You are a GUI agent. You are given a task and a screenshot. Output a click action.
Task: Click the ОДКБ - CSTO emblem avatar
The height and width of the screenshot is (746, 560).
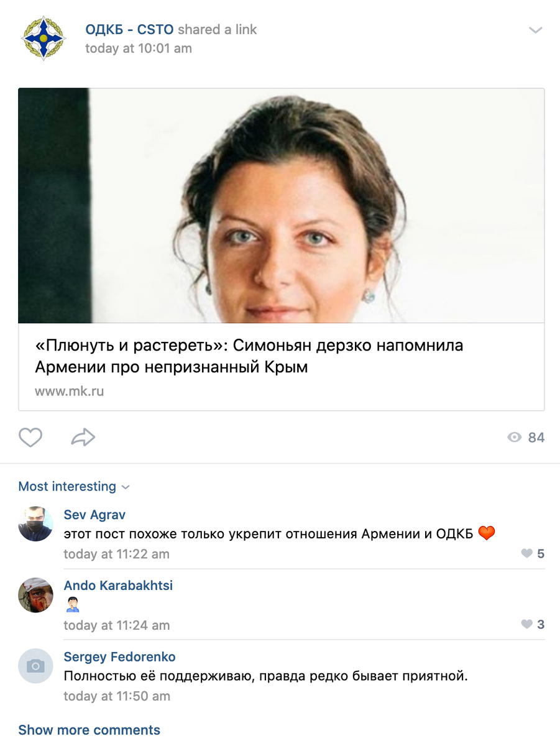point(43,38)
